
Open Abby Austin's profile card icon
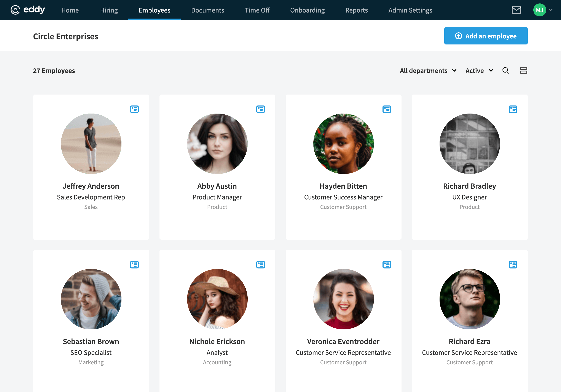[261, 109]
